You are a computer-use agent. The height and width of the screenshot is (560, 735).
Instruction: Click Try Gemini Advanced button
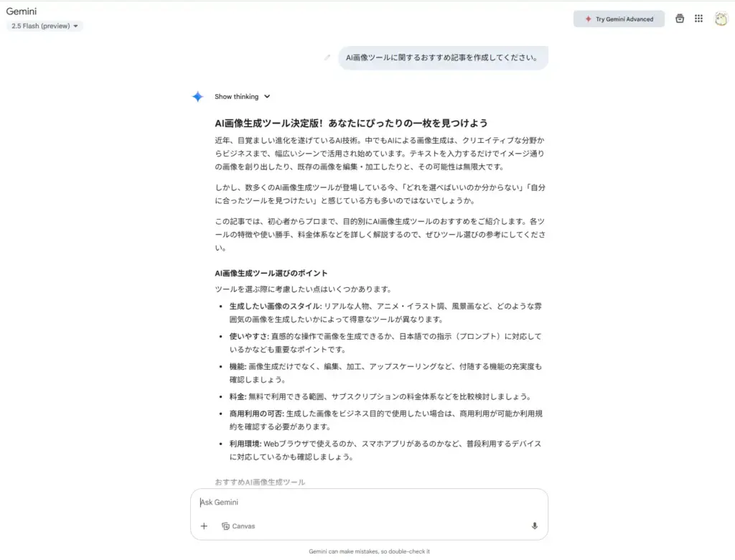(619, 19)
